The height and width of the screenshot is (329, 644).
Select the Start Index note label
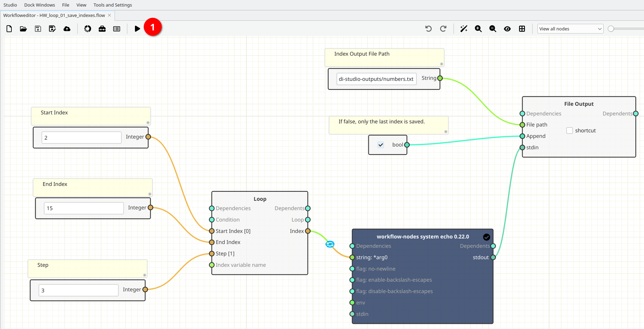tap(54, 113)
